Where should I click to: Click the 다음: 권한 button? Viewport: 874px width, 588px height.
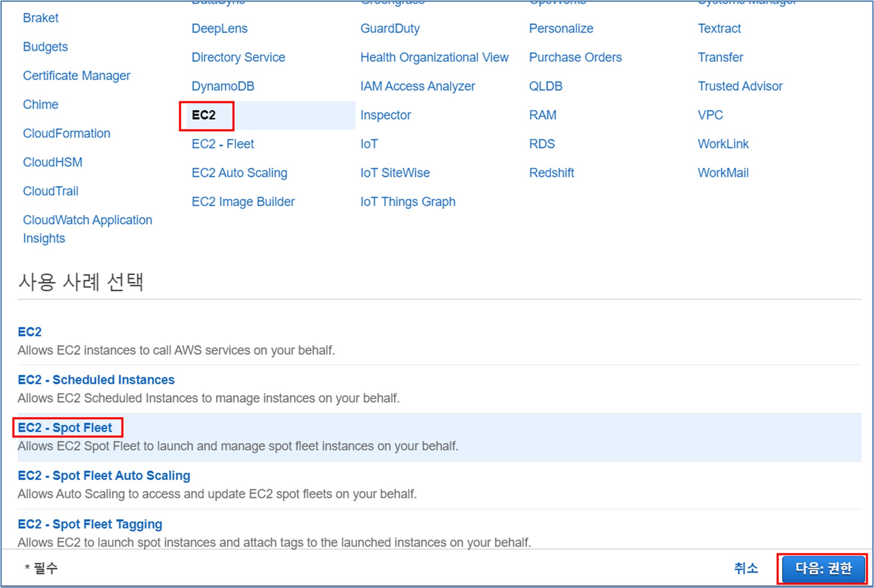pos(823,568)
